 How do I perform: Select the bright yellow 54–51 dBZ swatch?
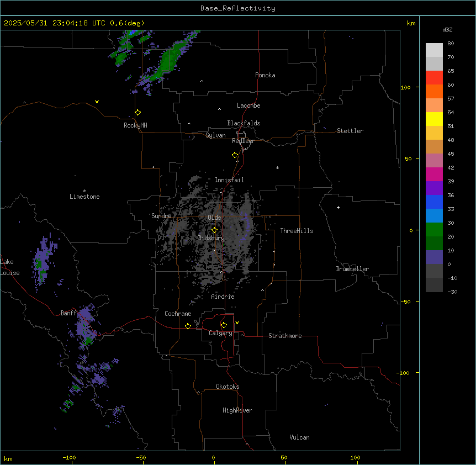click(434, 119)
